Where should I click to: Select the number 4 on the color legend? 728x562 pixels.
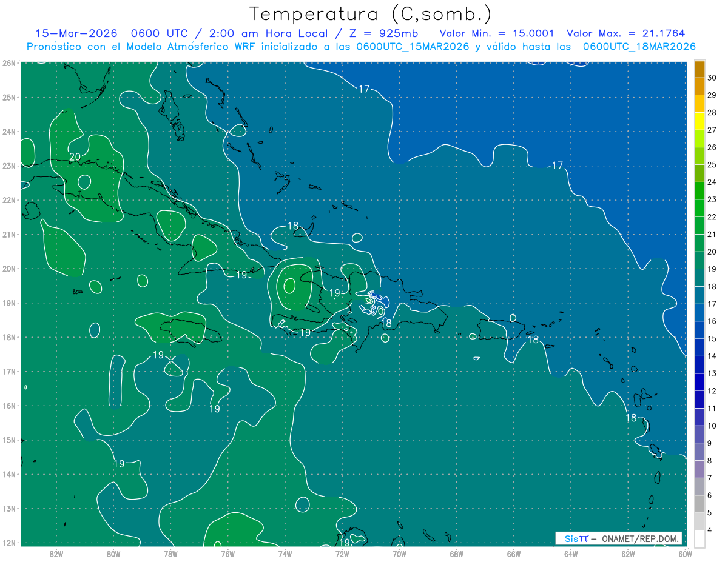point(712,531)
